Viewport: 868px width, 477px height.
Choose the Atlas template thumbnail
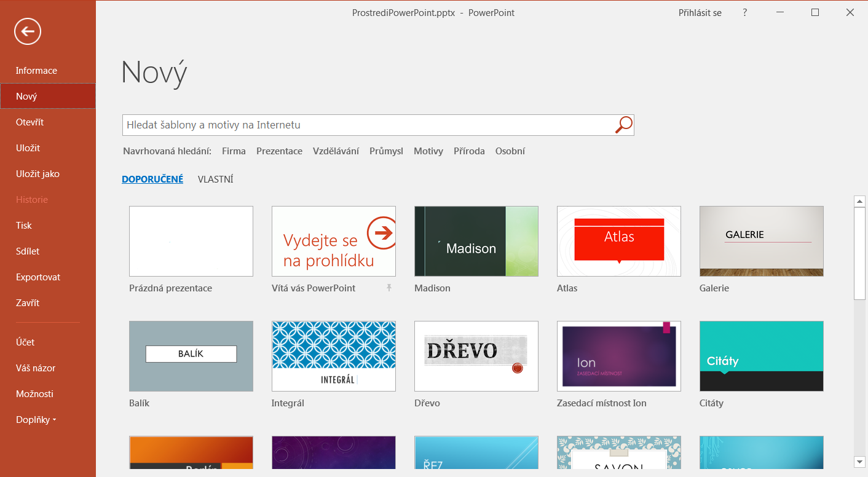(619, 241)
